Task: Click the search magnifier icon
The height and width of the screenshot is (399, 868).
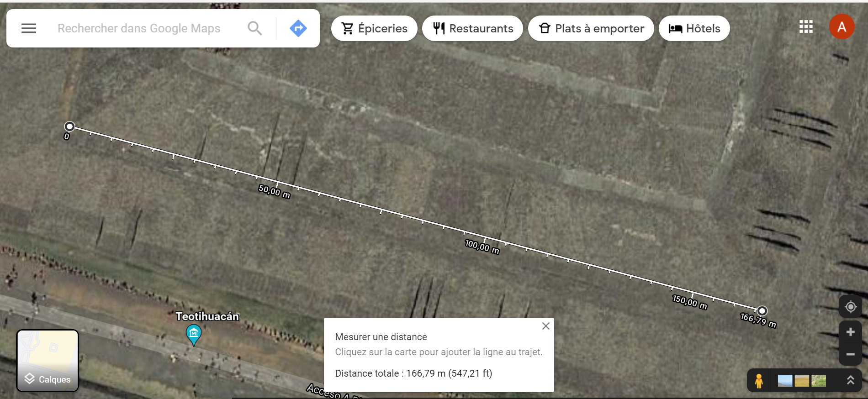Action: click(x=255, y=28)
